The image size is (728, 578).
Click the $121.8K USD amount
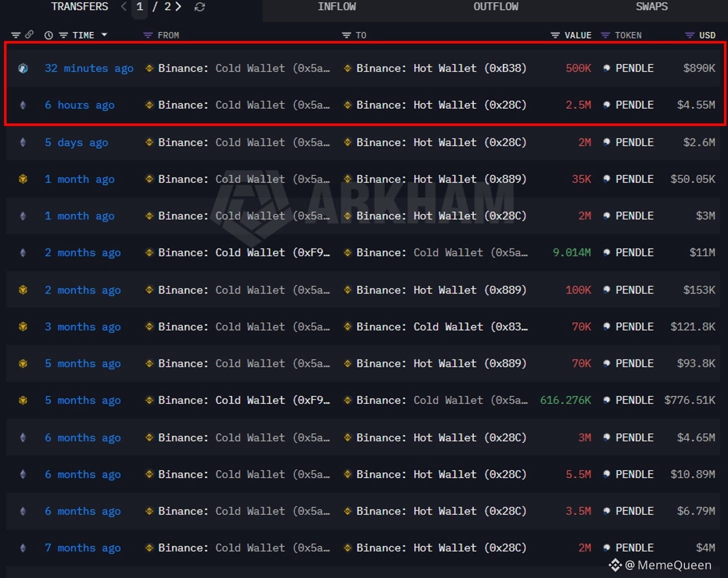pos(693,326)
